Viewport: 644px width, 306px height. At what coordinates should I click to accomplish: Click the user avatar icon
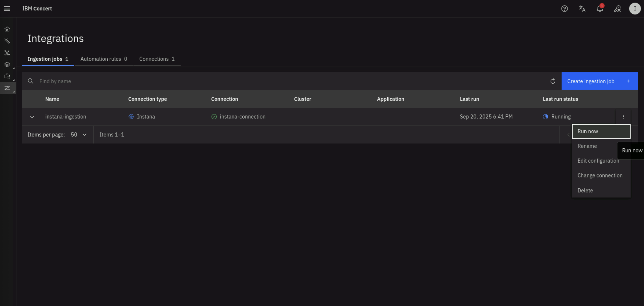tap(635, 9)
